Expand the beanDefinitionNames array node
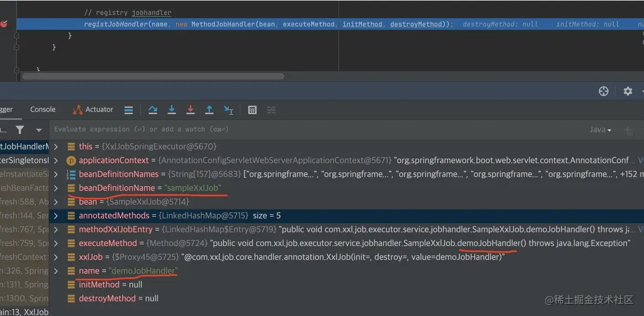Image resolution: width=644 pixels, height=316 pixels. pyautogui.click(x=56, y=174)
